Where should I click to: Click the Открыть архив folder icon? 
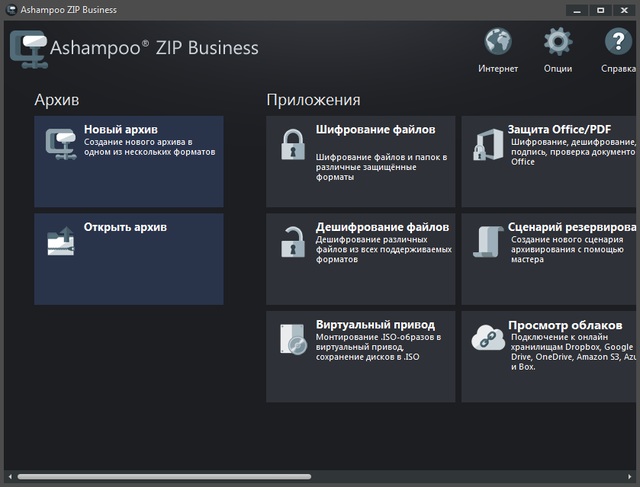(61, 241)
